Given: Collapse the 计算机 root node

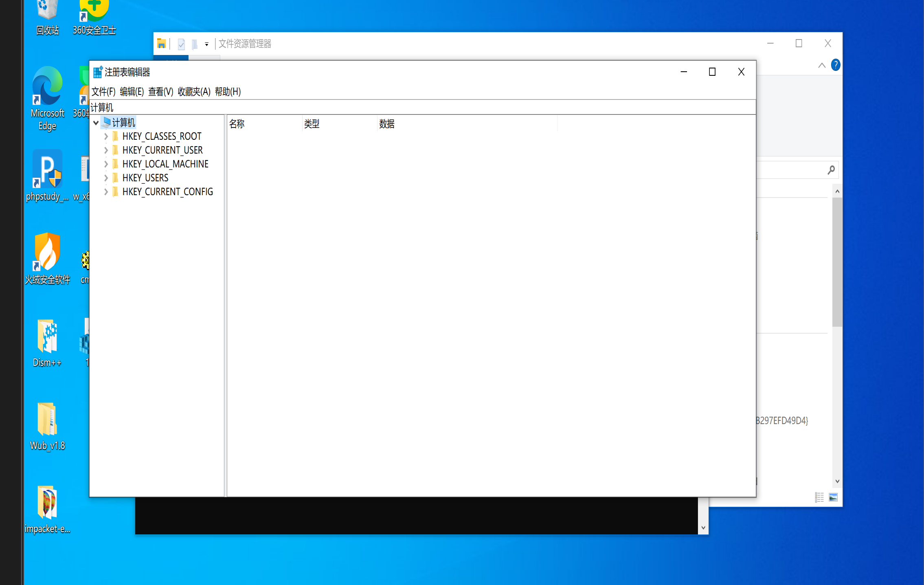Looking at the screenshot, I should (x=96, y=123).
